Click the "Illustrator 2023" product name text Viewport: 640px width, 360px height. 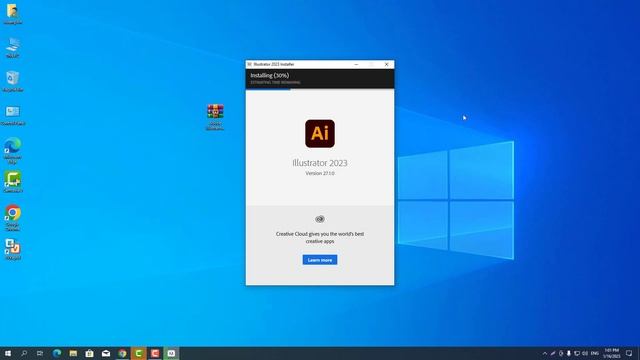coord(320,163)
